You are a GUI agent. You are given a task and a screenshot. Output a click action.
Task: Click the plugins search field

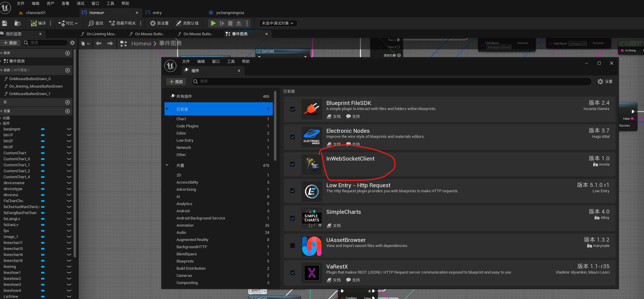[x=392, y=81]
